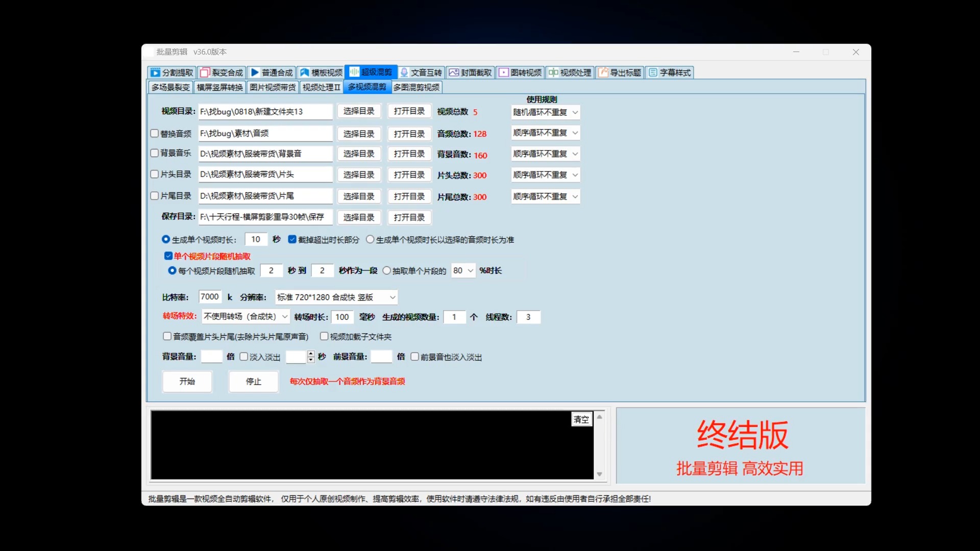The width and height of the screenshot is (980, 551).
Task: Click the 视频目录 path input field
Action: click(x=265, y=112)
